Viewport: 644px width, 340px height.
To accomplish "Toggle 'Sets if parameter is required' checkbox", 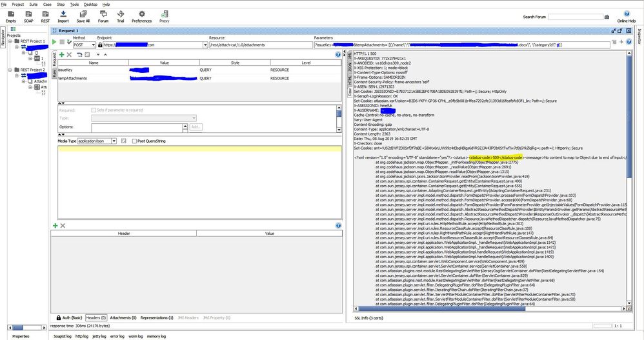I will (94, 110).
